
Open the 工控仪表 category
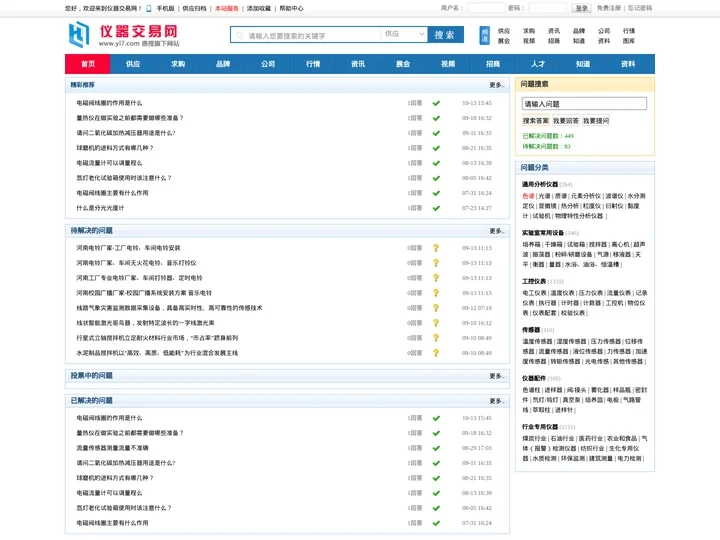pos(534,281)
